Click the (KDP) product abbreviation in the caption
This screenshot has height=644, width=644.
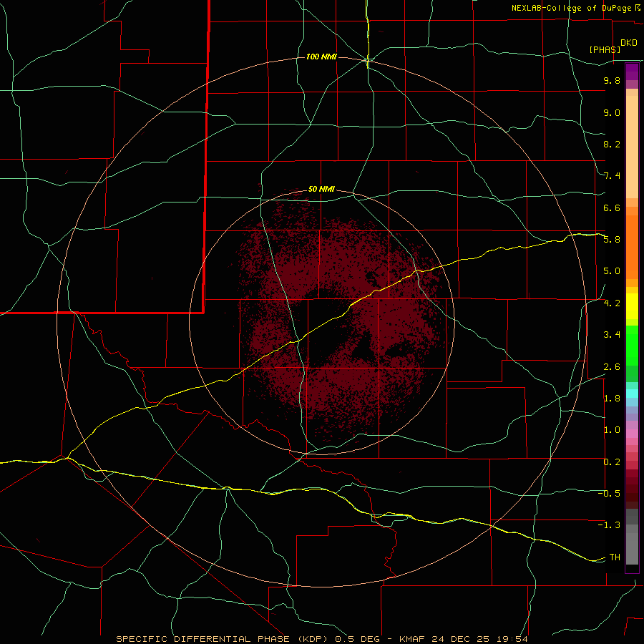pos(313,639)
